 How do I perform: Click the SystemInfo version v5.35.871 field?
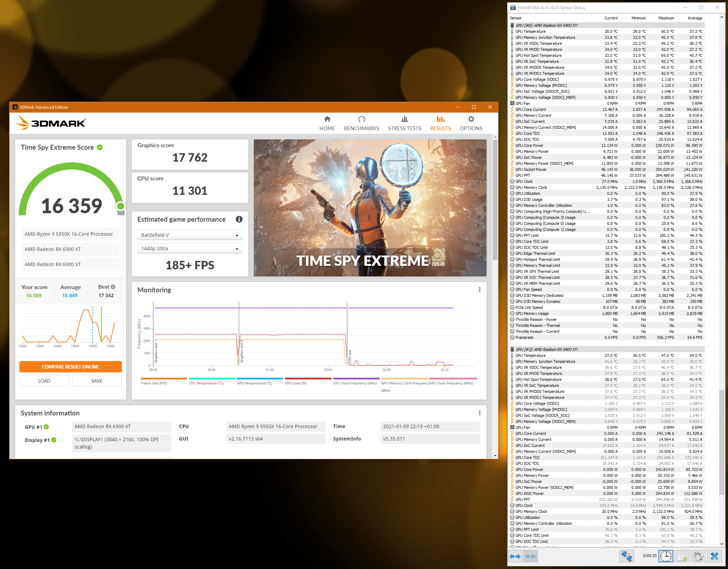(430, 439)
